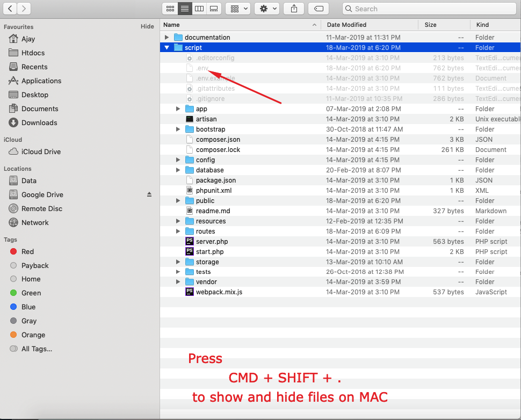Select the webpack.mix.js file icon
Screen dimensions: 521x420
tap(190, 292)
